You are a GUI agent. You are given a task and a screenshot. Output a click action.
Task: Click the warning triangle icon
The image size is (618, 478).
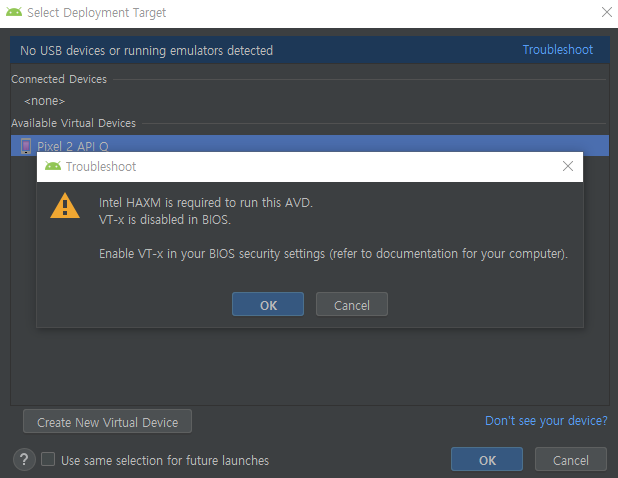(x=65, y=206)
